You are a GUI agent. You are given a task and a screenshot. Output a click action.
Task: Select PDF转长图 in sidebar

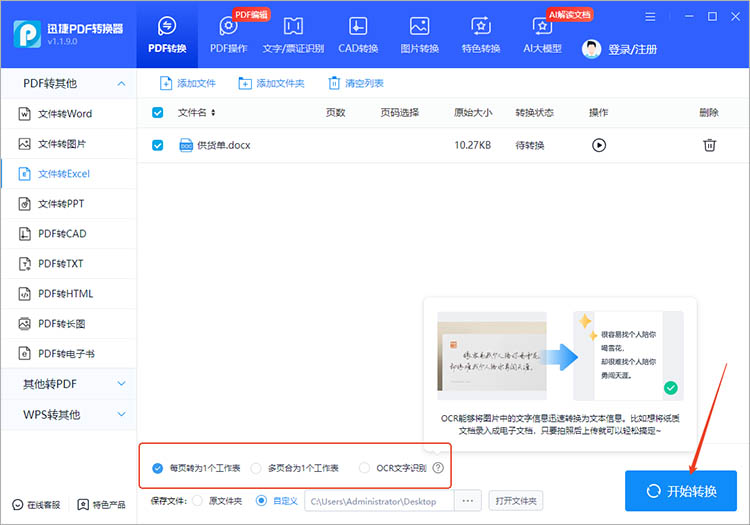point(68,324)
